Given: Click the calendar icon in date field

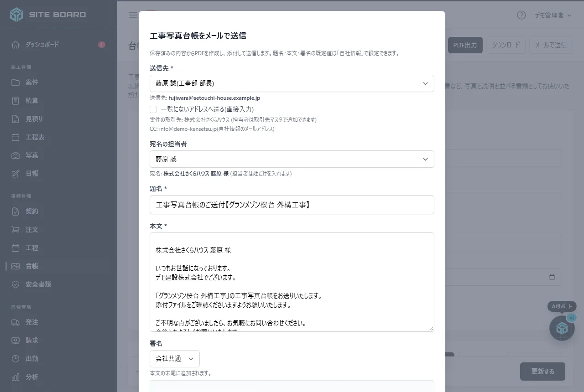Looking at the screenshot, I should [552, 277].
